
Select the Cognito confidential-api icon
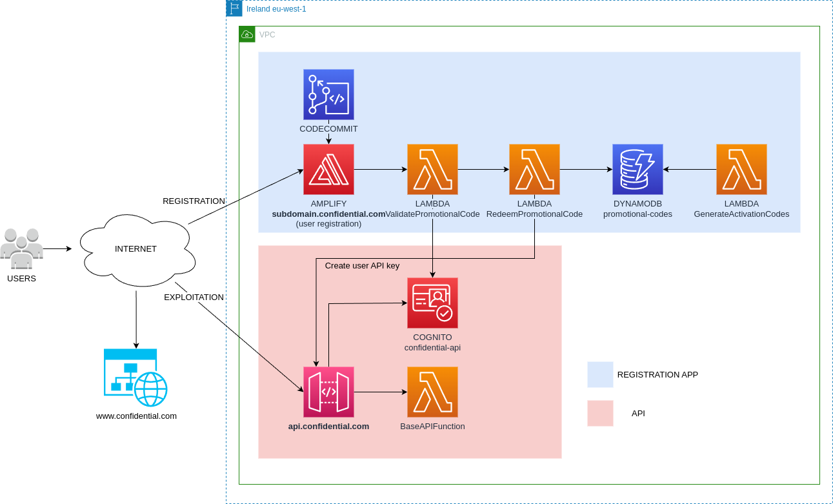click(432, 303)
